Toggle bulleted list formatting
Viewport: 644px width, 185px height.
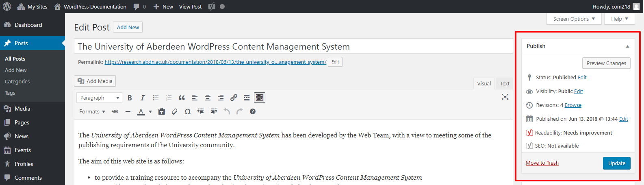click(x=156, y=98)
